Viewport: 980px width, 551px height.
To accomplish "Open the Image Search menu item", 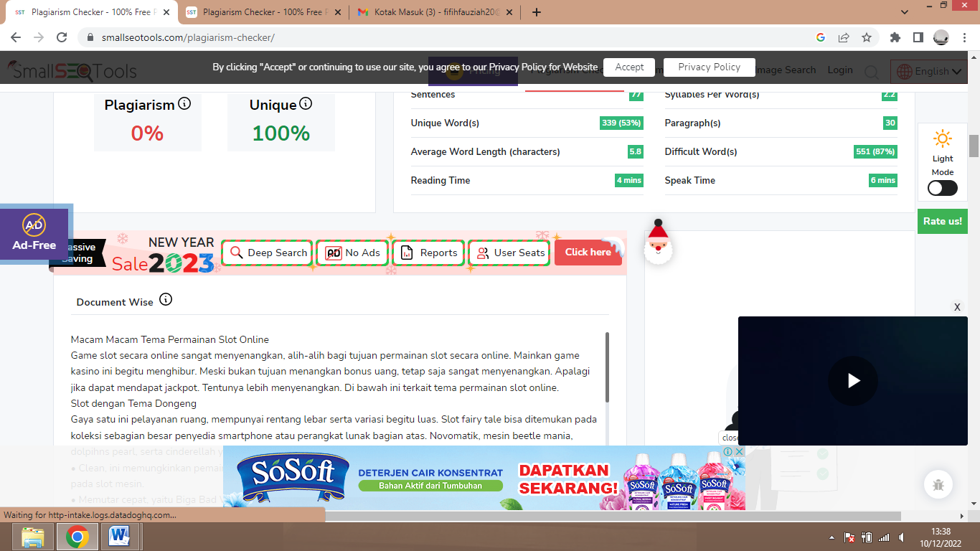I will coord(785,70).
